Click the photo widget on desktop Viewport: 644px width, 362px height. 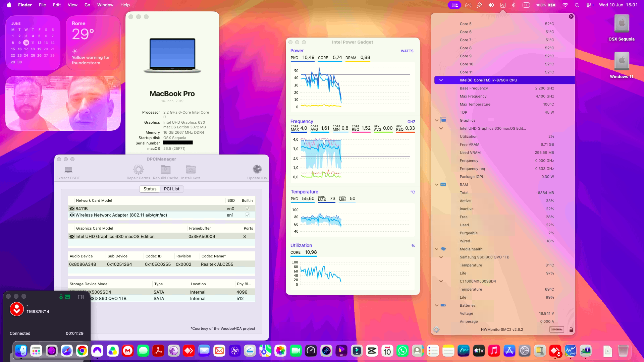[63, 103]
